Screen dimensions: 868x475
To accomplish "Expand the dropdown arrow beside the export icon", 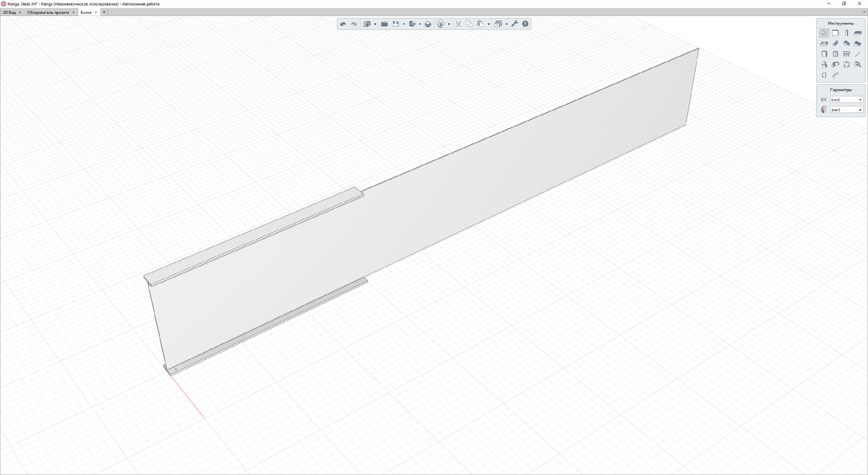I will pos(420,24).
